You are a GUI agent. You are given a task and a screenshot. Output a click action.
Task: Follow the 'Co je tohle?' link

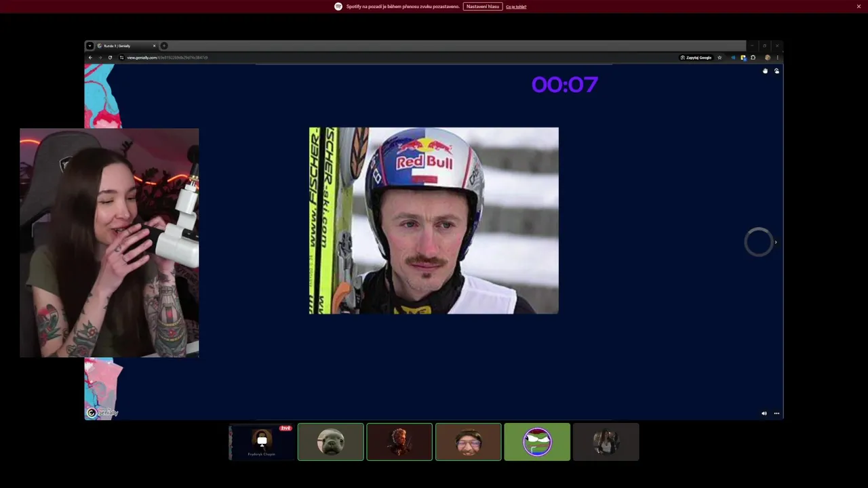coord(516,7)
